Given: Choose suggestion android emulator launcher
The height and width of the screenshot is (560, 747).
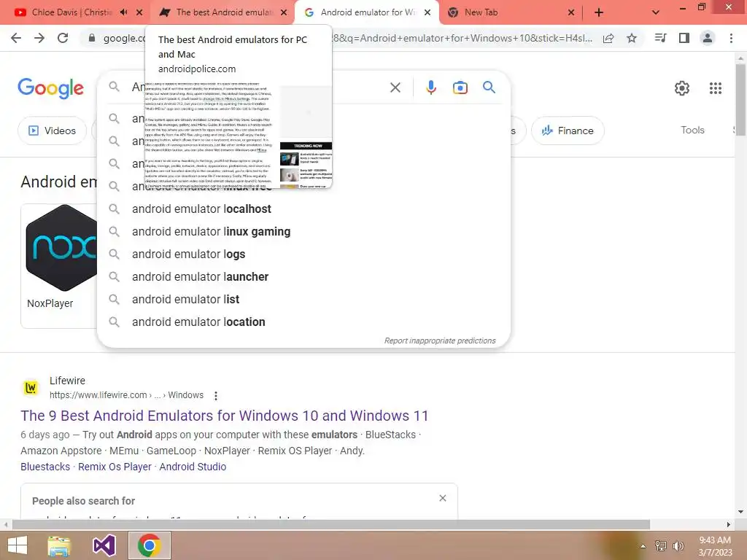Looking at the screenshot, I should click(303, 276).
